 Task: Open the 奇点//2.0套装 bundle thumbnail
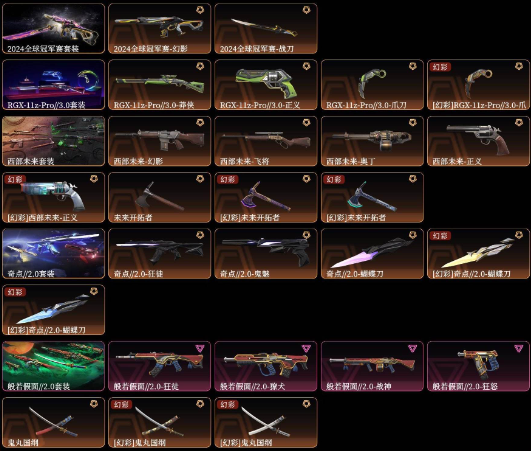coord(54,254)
